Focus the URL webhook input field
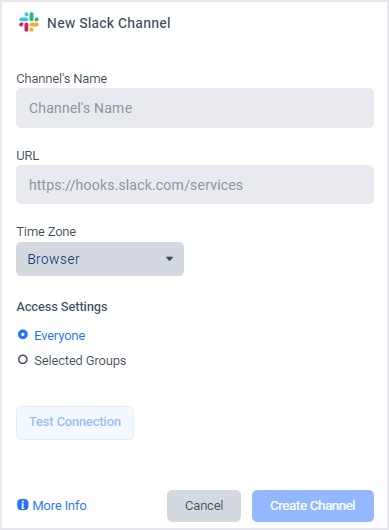This screenshot has height=530, width=389. 195,185
